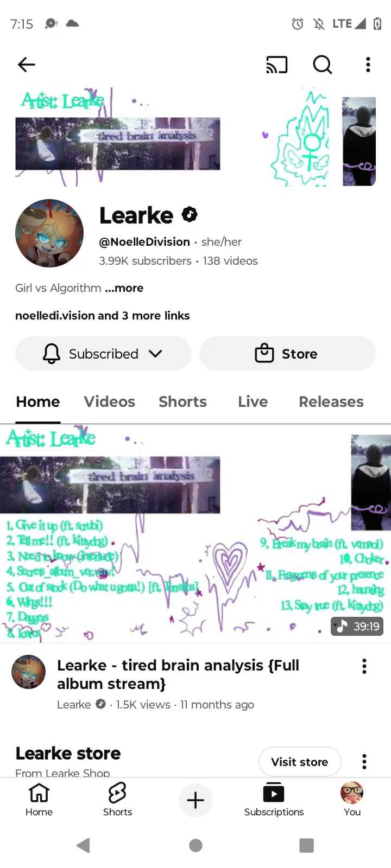Expand the Subscribed notification dropdown
The width and height of the screenshot is (391, 868).
point(103,354)
